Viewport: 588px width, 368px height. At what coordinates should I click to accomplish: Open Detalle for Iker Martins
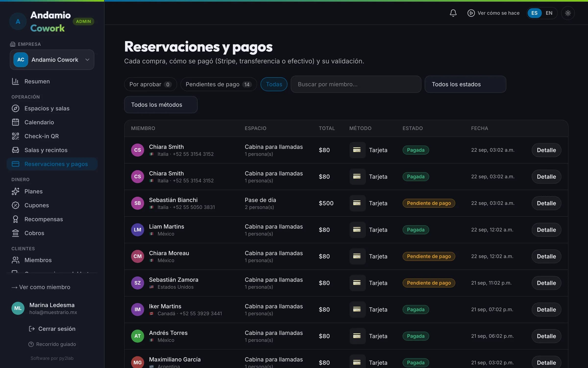coord(546,310)
